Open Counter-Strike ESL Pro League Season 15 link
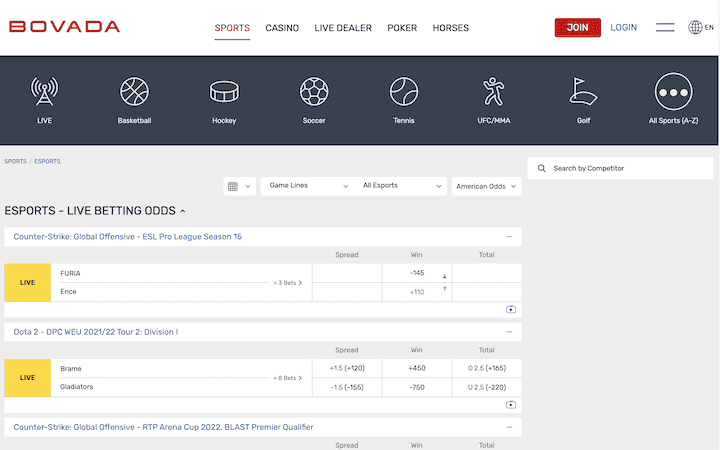 pos(128,236)
